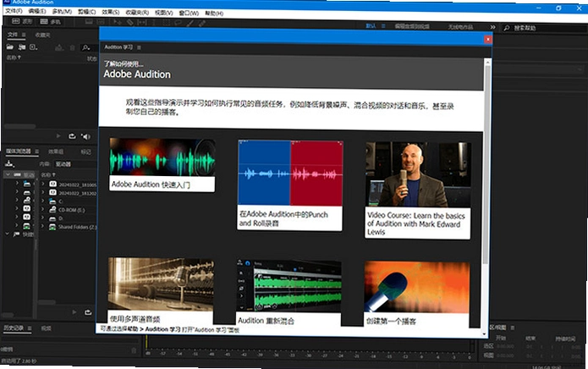Open the 视图(V) menu
The image size is (588, 369).
[164, 13]
